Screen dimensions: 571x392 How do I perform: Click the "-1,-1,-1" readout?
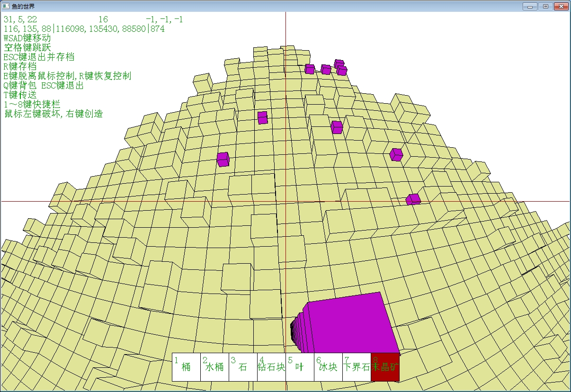click(x=164, y=19)
